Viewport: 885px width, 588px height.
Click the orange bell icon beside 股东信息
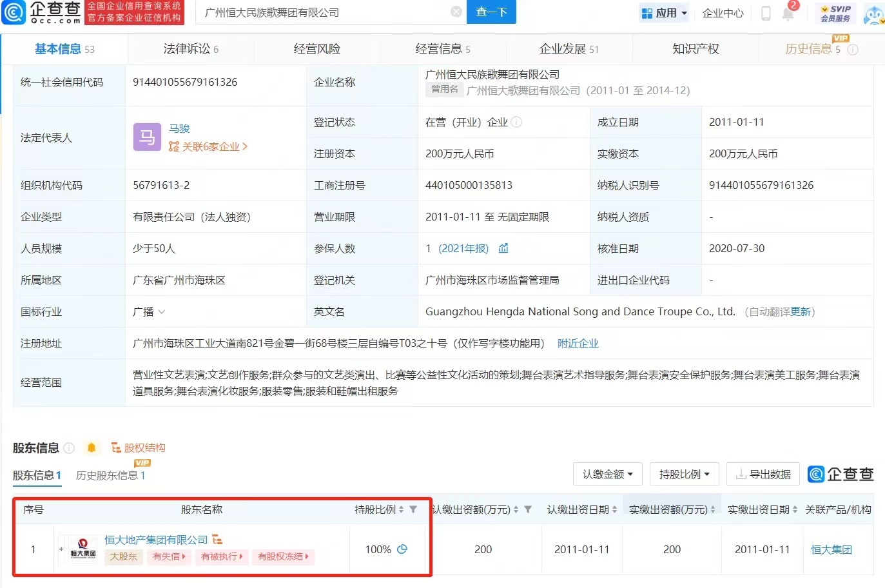(x=92, y=447)
